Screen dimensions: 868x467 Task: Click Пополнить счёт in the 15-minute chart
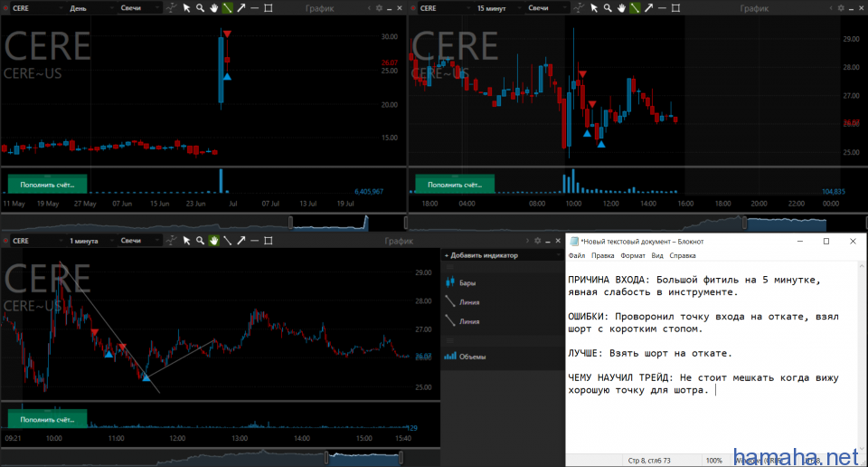[455, 185]
